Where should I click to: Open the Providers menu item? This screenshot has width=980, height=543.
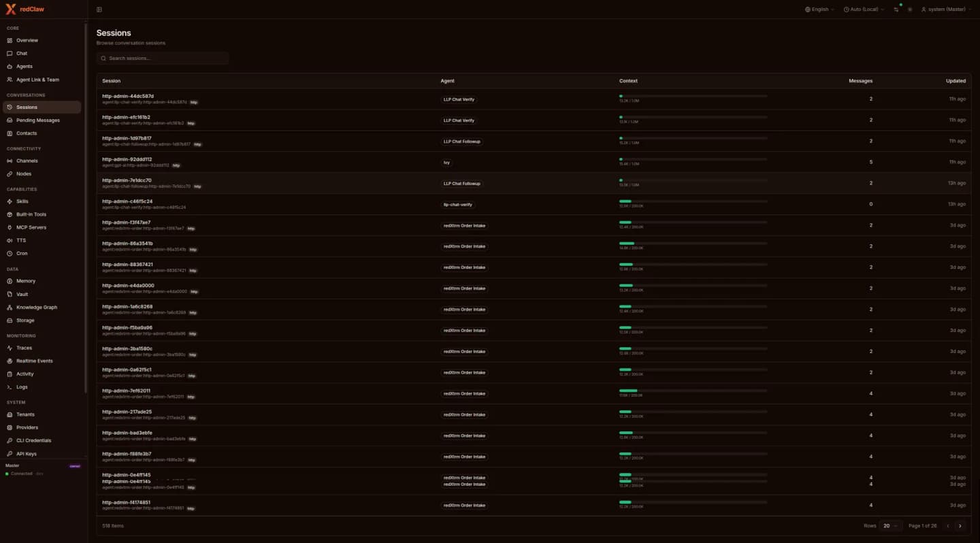(43, 427)
